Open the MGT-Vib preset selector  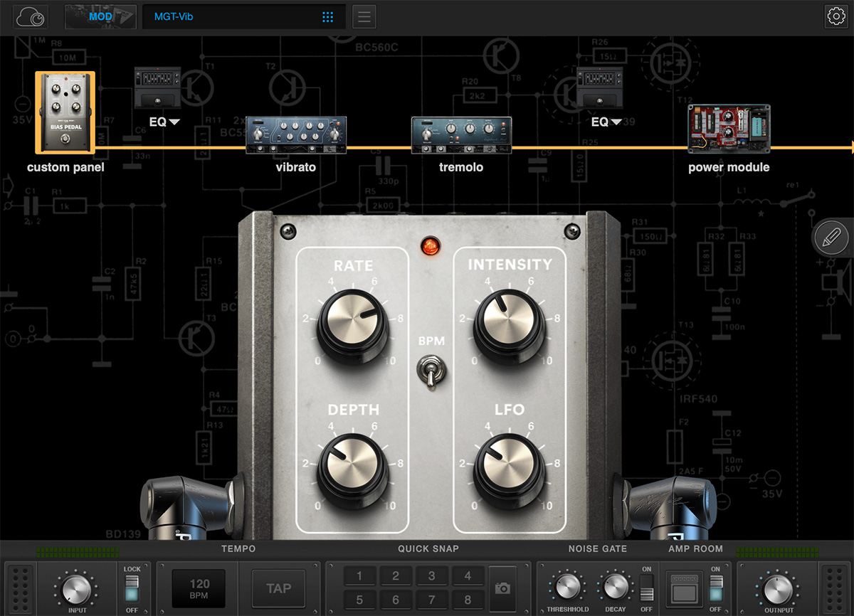(244, 16)
